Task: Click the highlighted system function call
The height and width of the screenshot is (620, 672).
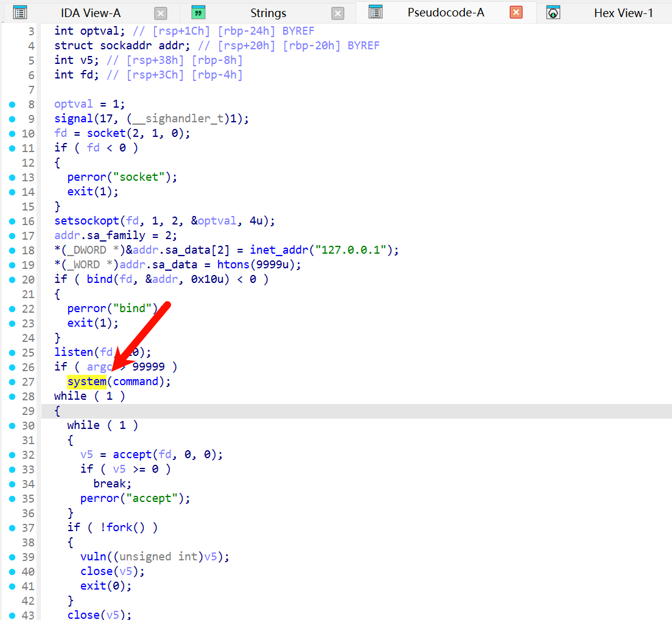Action: point(86,381)
